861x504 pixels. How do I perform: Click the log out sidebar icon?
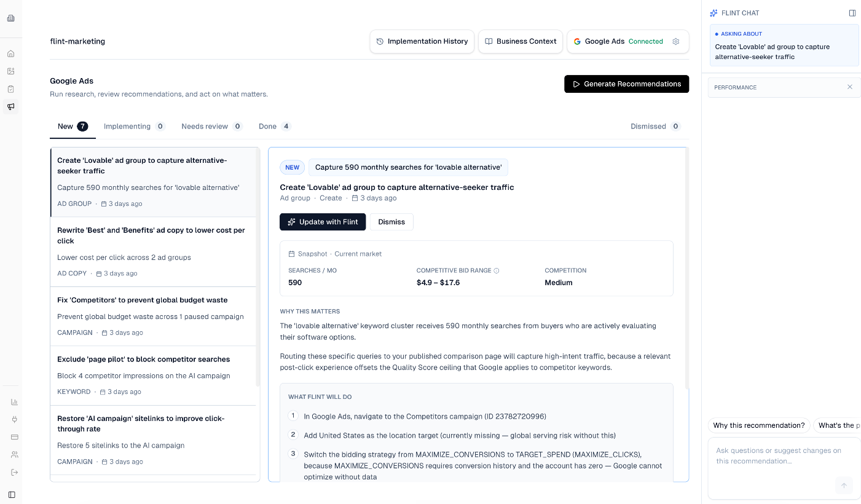(14, 472)
